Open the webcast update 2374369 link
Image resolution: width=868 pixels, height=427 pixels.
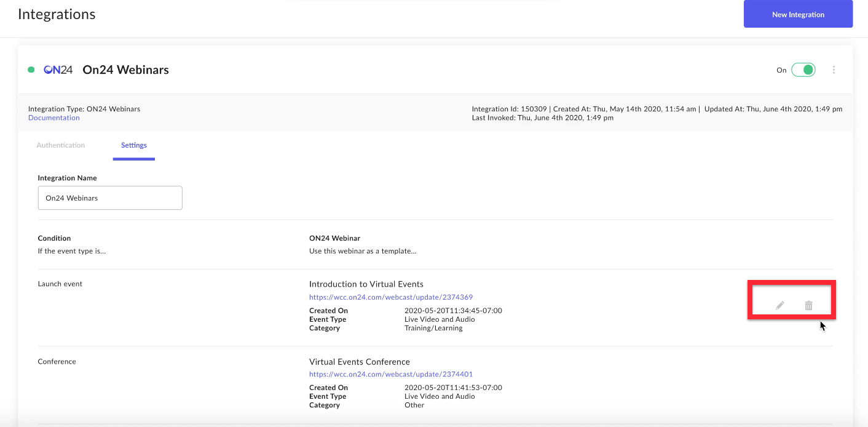[x=391, y=297]
